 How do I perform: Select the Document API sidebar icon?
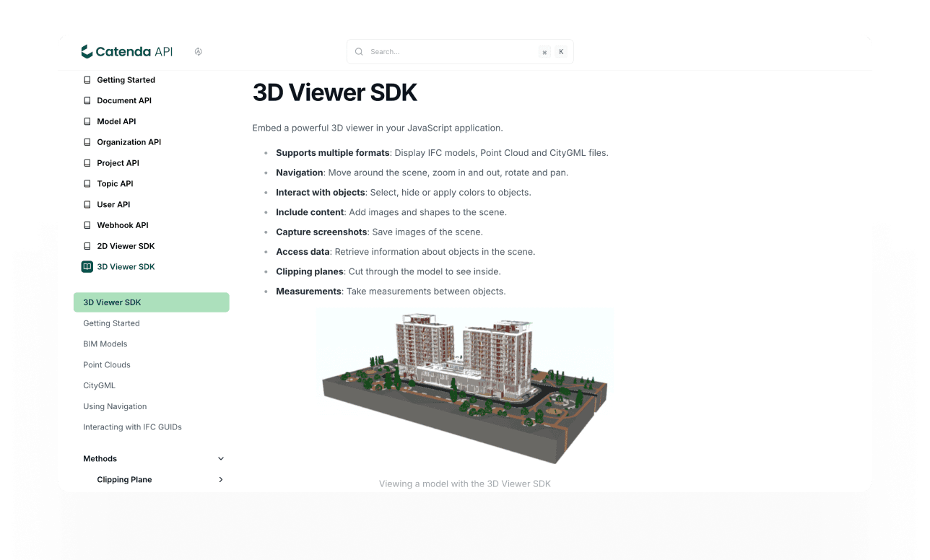[x=87, y=100]
